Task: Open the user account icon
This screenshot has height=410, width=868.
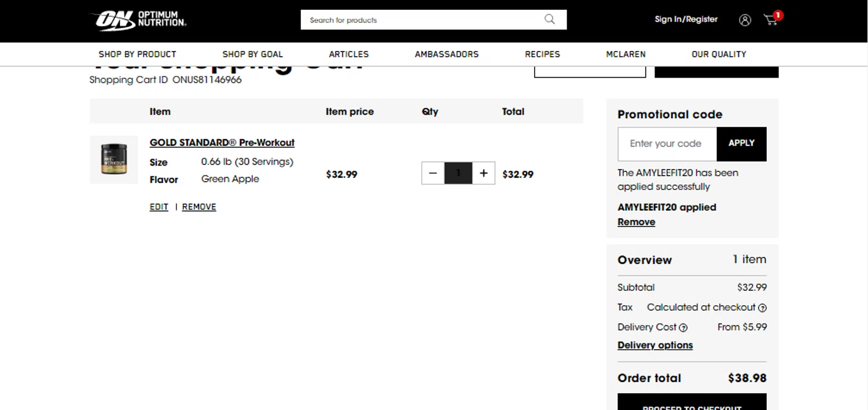Action: (x=745, y=20)
